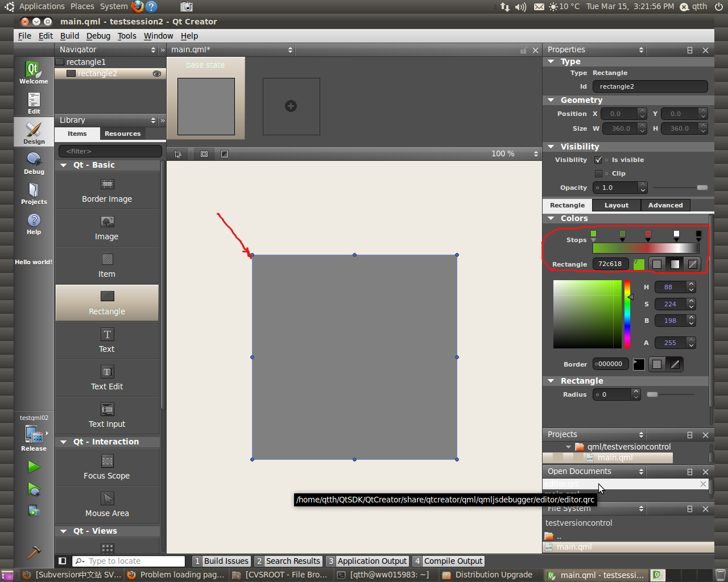Open Projects mode in sidebar
Viewport: 728px width, 582px height.
point(34,193)
